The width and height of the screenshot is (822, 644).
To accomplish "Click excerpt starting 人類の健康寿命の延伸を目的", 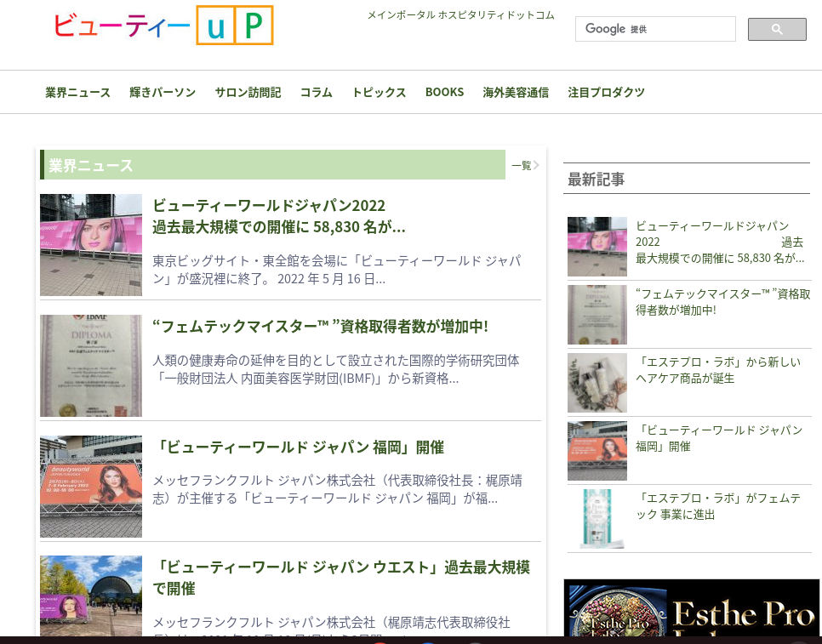I will (x=335, y=369).
